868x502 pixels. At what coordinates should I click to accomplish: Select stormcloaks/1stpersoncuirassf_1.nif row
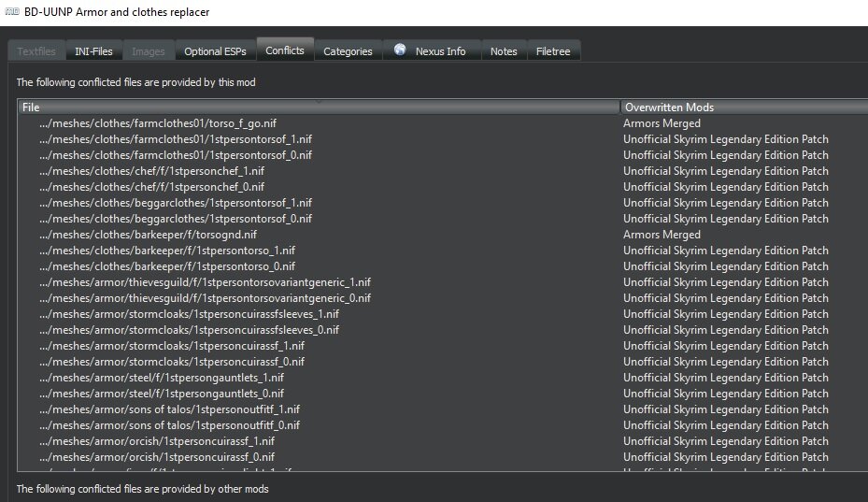pos(442,346)
